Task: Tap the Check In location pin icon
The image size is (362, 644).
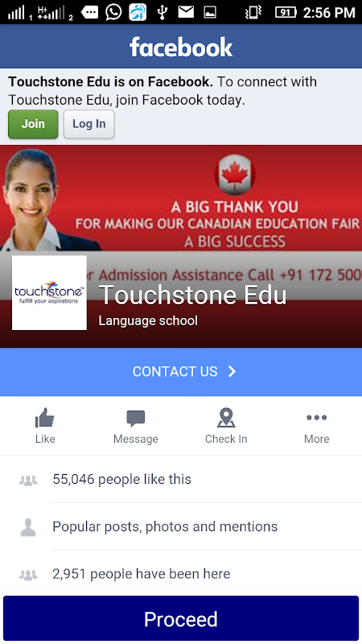Action: coord(226,418)
